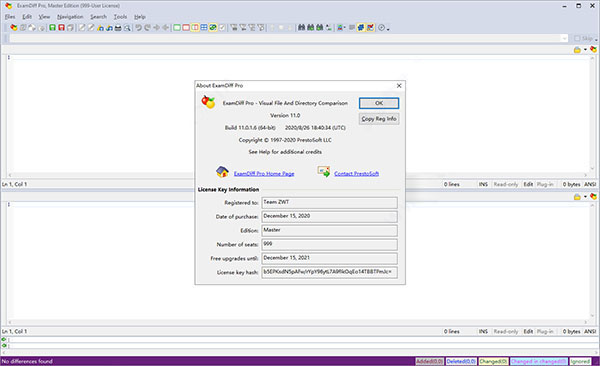Toggle the red Show Deleted lines icon

pyautogui.click(x=186, y=28)
